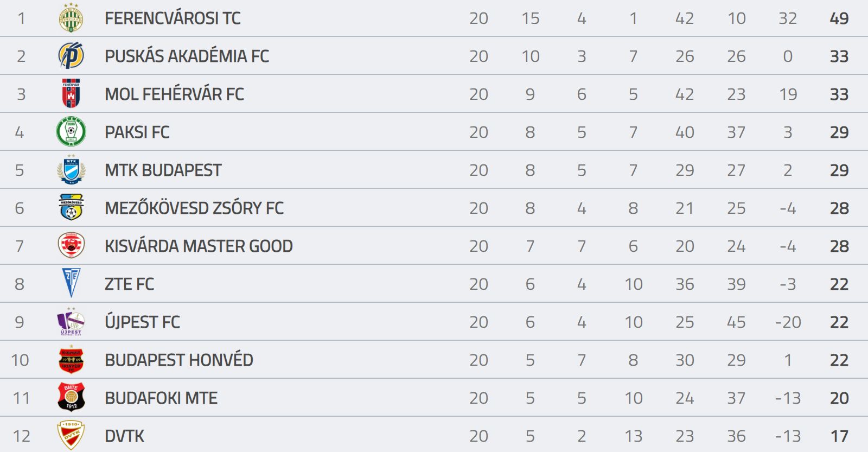Click the Kisvárda Master Good logo
Viewport: 868px width, 452px height.
71,245
